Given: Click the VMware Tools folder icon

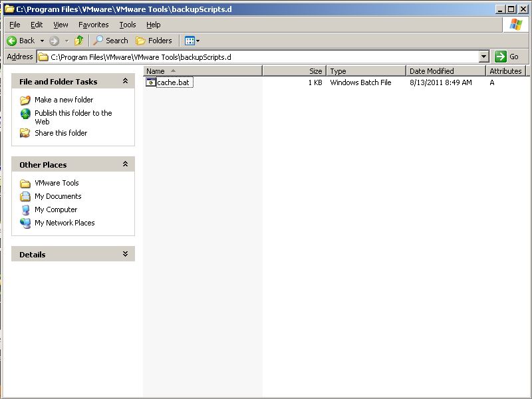Looking at the screenshot, I should click(25, 184).
